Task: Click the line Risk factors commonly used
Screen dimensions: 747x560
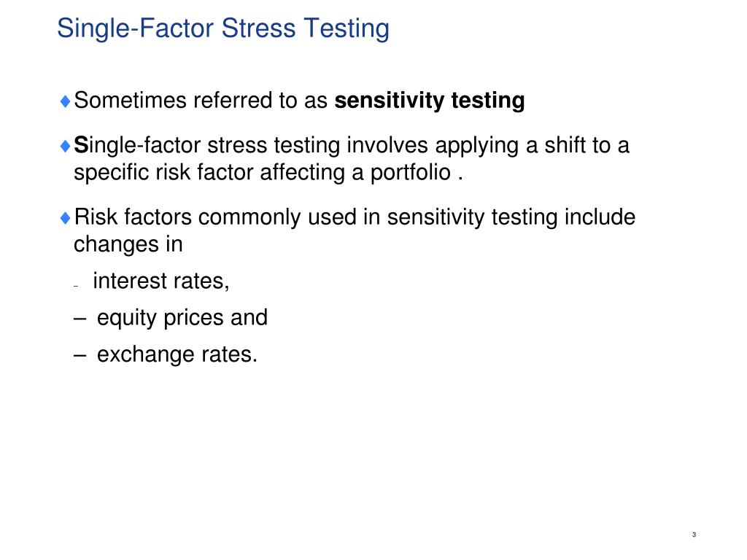Action: [355, 217]
